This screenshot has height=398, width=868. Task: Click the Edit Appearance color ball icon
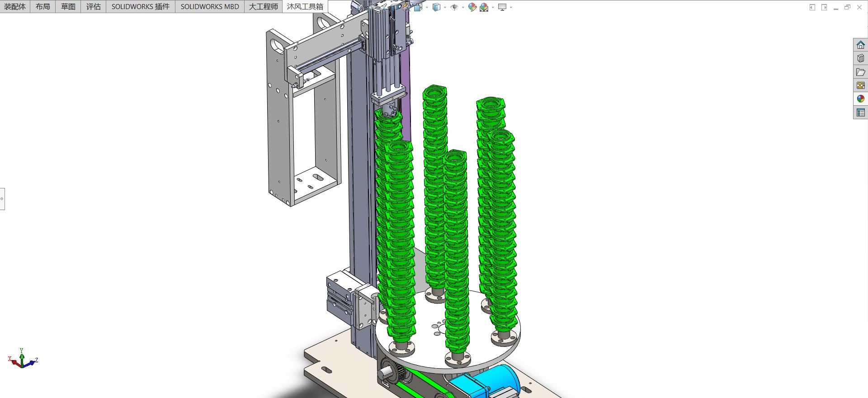pos(472,7)
